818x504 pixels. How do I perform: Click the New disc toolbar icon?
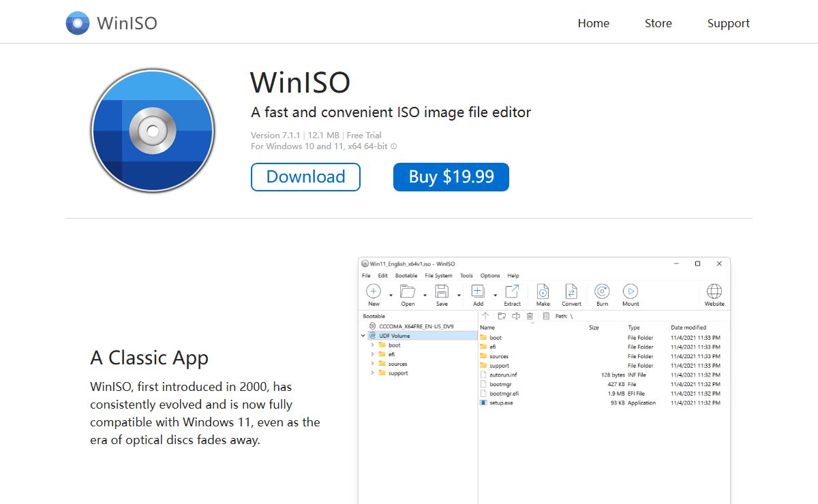374,291
